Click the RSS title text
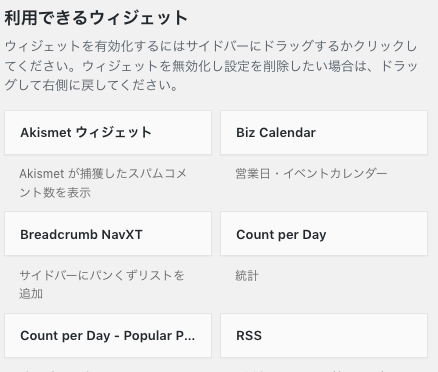 pyautogui.click(x=249, y=336)
